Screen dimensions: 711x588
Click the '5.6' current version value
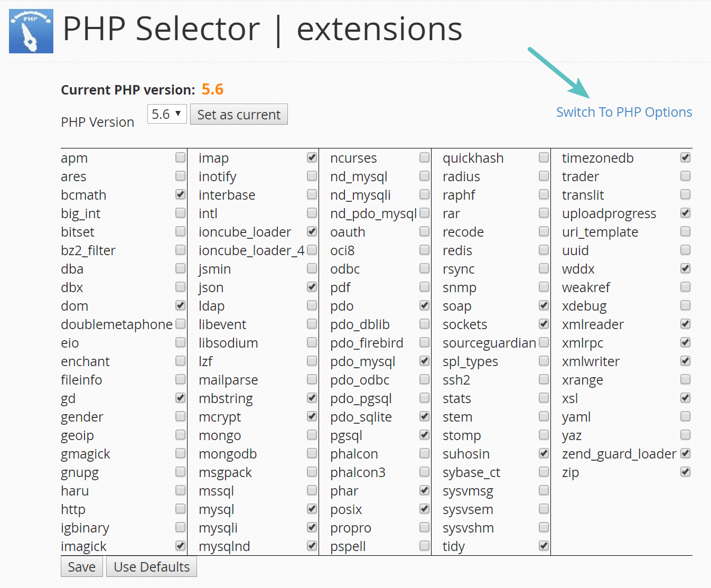[x=212, y=89]
